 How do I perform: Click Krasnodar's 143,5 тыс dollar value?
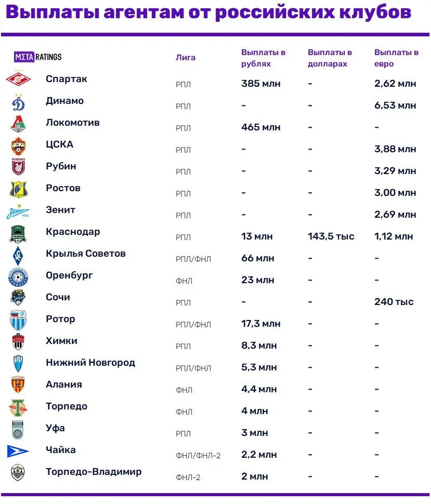pyautogui.click(x=331, y=236)
